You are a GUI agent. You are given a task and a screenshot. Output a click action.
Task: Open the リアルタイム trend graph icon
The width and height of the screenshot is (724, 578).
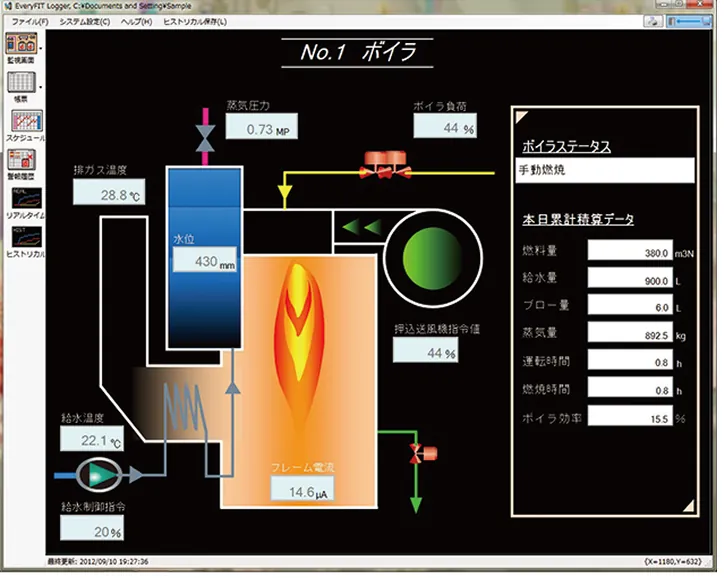pyautogui.click(x=26, y=199)
